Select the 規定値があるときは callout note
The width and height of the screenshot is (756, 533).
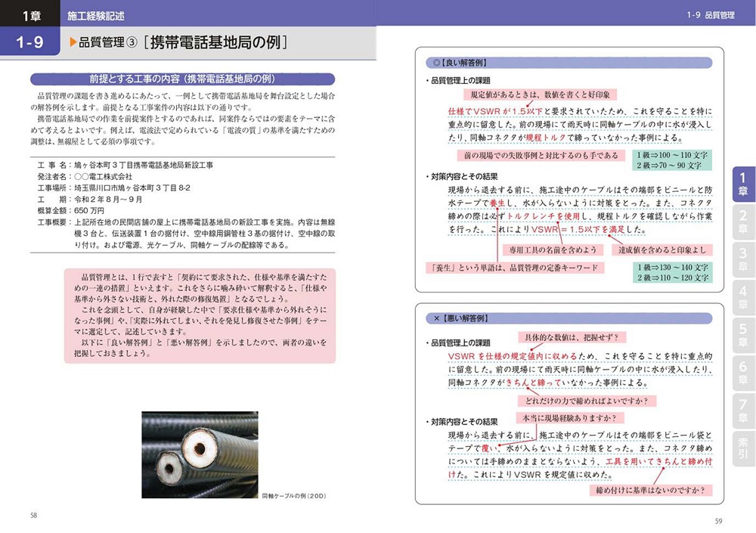540,95
